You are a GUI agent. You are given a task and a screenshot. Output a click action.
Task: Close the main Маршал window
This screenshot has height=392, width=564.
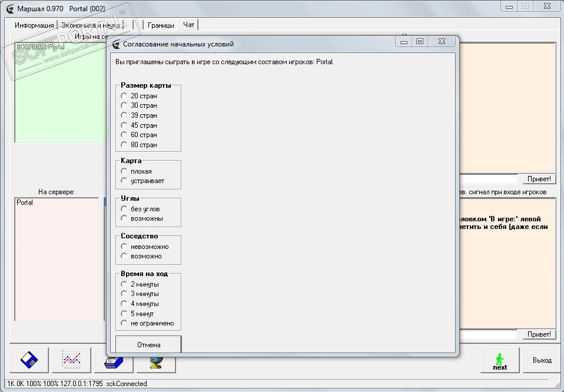point(547,6)
